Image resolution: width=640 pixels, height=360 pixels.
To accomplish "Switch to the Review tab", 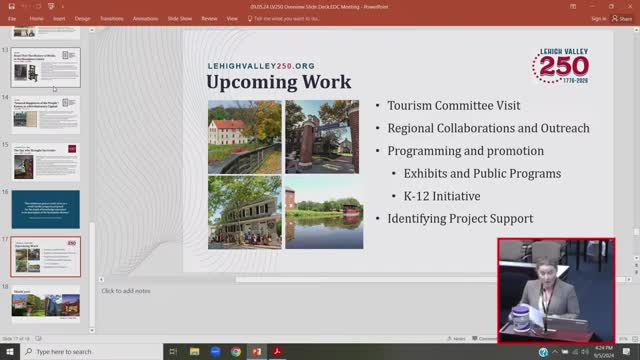I will (x=209, y=19).
